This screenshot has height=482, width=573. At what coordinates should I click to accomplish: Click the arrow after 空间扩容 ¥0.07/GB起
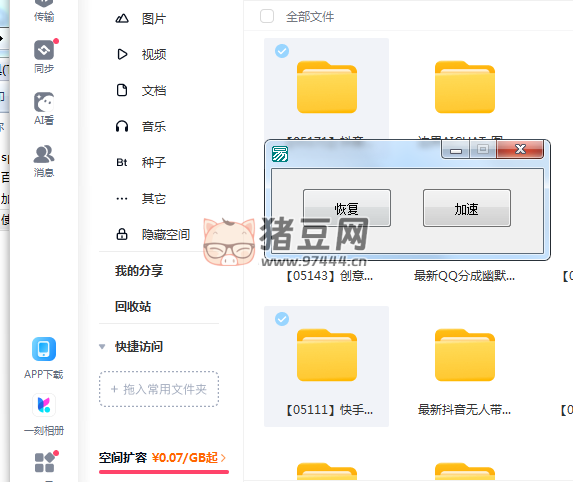coord(223,458)
